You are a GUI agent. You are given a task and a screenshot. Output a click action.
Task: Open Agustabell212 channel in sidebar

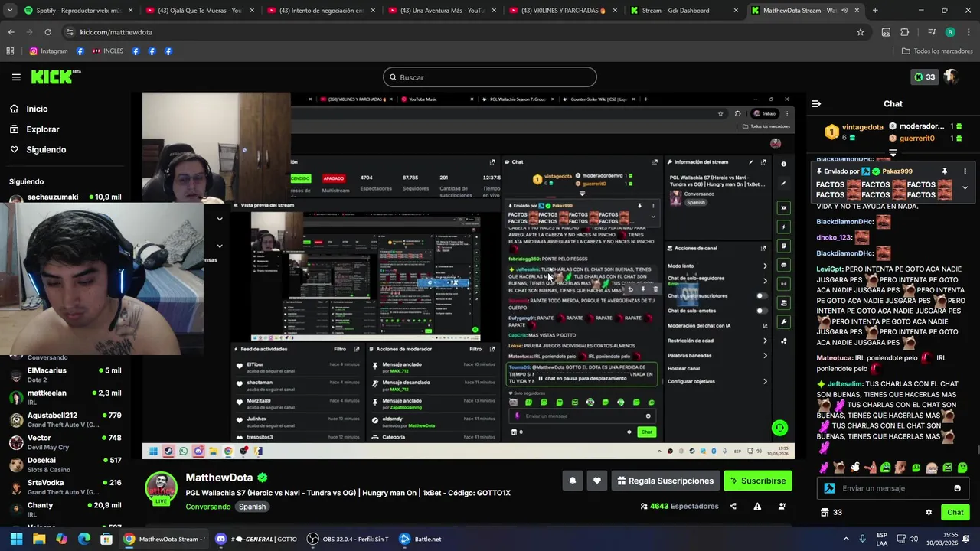65,420
